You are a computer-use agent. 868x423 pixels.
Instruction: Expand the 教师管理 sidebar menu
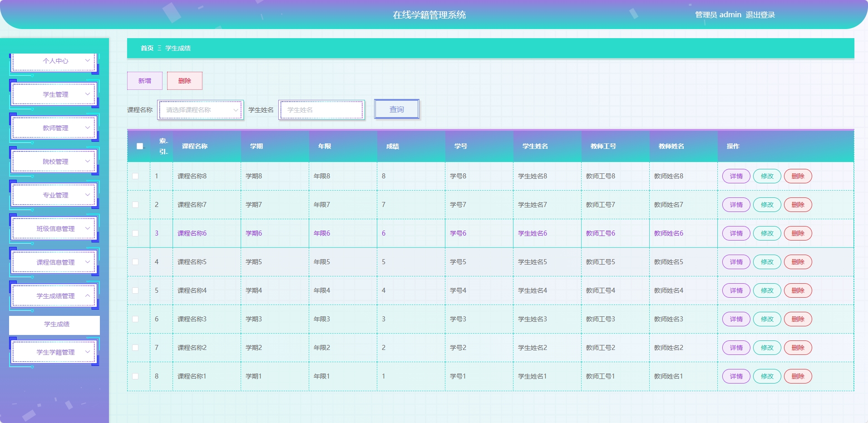point(54,128)
